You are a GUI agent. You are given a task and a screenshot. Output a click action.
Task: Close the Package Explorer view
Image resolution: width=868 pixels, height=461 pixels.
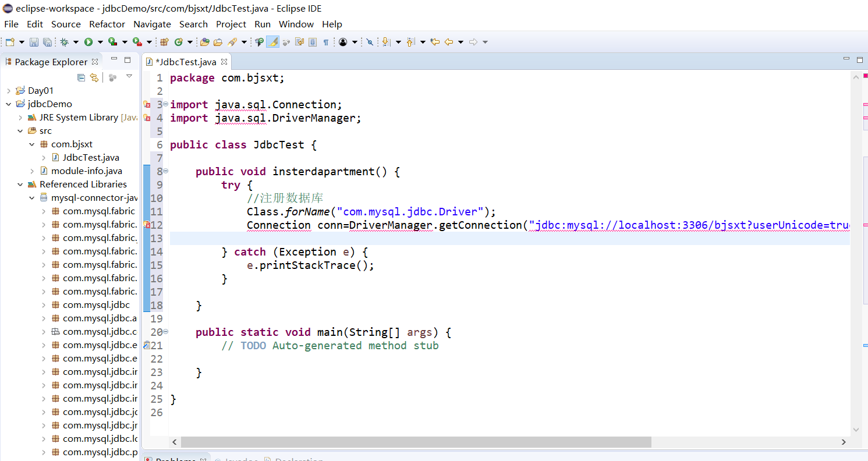pos(95,61)
